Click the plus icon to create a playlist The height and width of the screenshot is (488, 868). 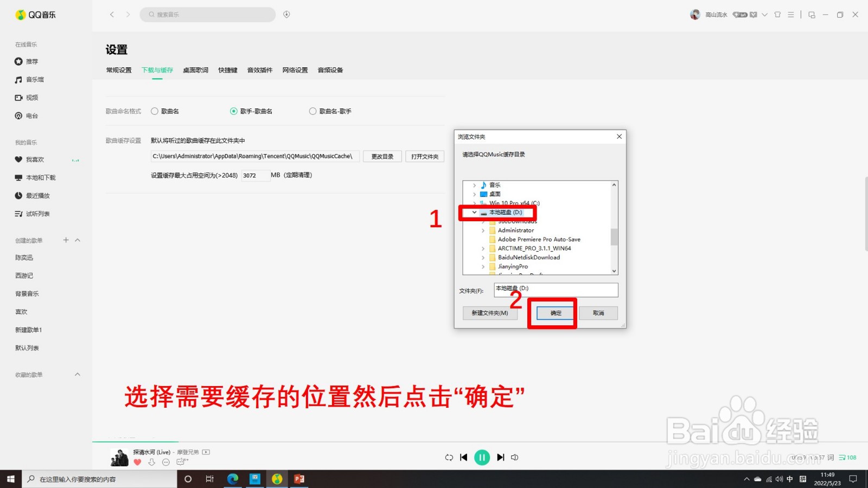click(x=66, y=240)
